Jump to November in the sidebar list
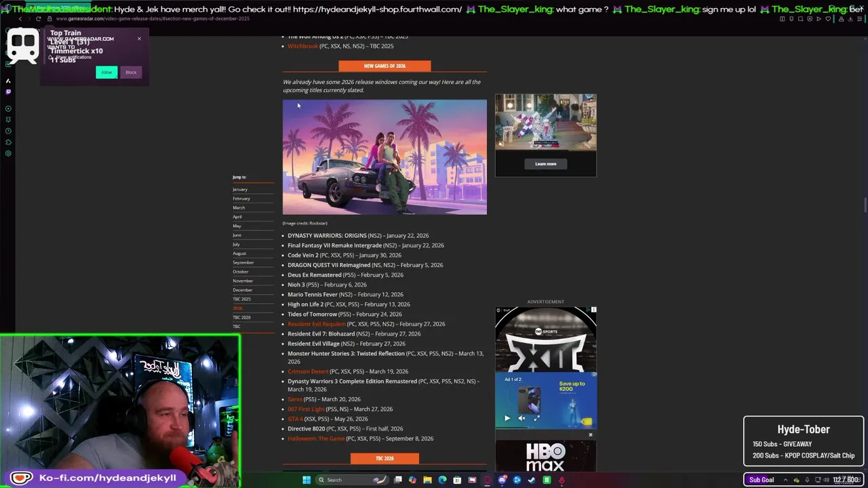Screen dimensions: 868x488 click(243, 281)
